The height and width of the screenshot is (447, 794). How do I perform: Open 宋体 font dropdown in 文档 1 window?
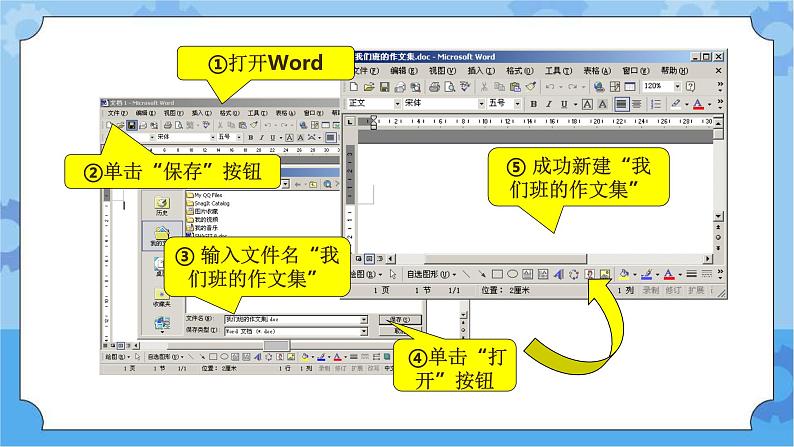click(213, 137)
